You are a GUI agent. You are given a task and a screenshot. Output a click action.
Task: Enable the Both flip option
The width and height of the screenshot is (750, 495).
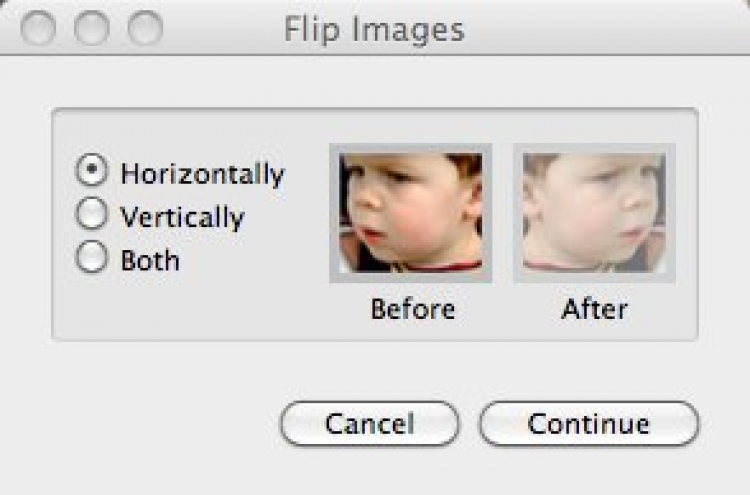(91, 259)
